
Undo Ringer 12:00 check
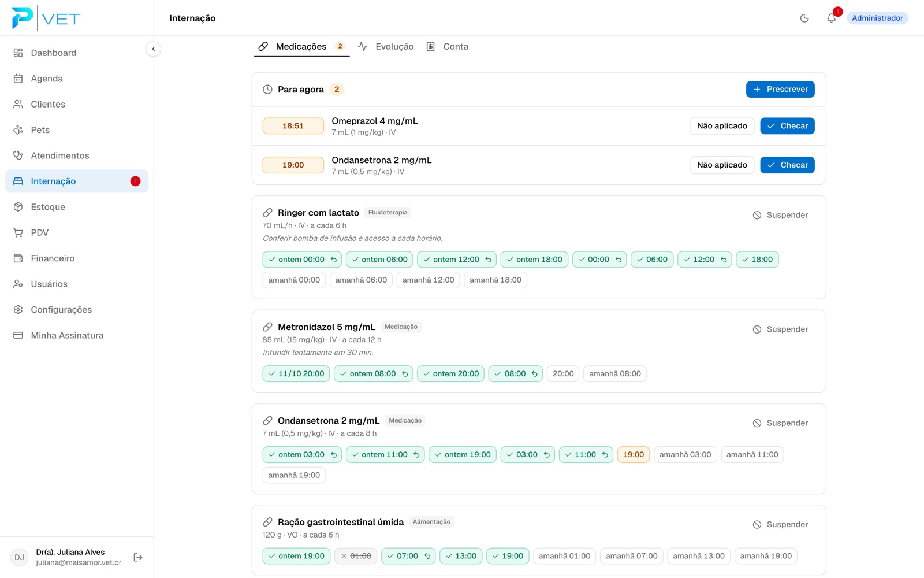tap(724, 260)
